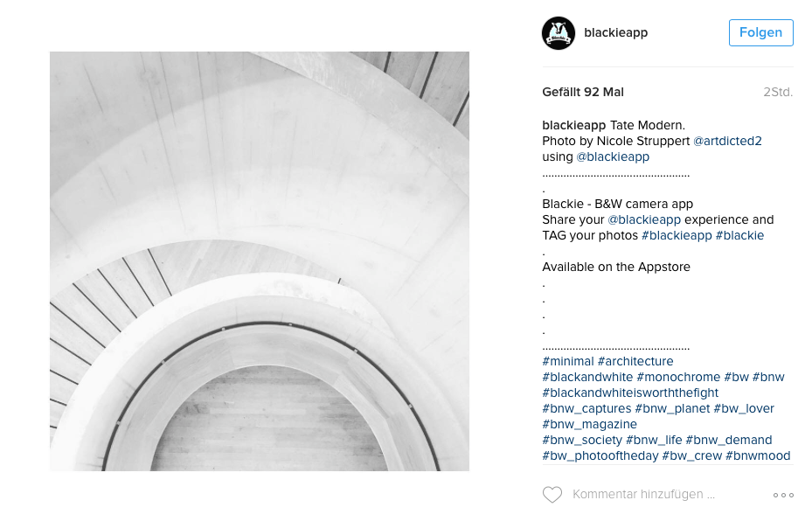Add a comment in Kommentar hinzufügen field
This screenshot has height=521, width=812.
click(x=643, y=495)
